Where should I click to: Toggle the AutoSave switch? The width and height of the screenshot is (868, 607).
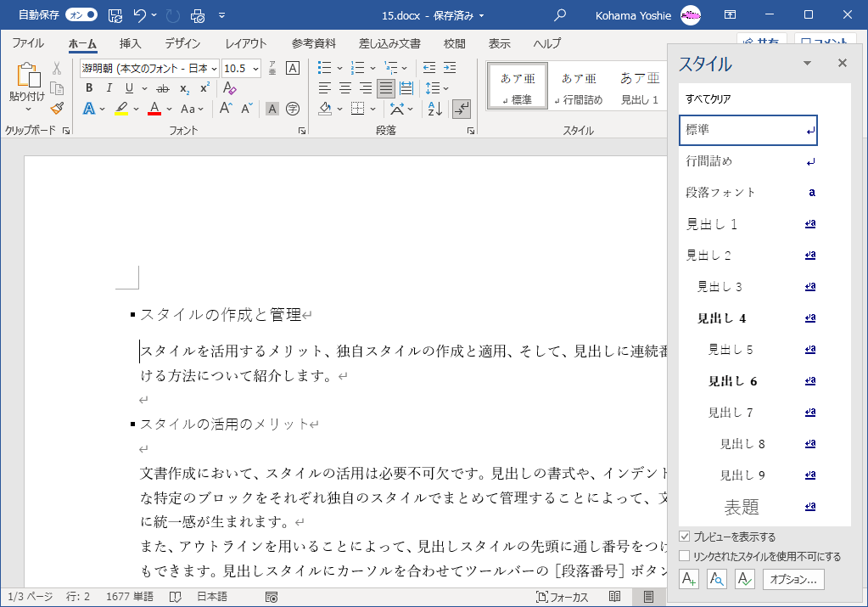81,15
